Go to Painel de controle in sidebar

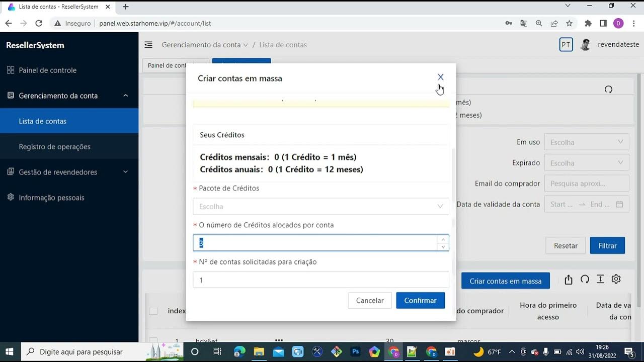47,70
